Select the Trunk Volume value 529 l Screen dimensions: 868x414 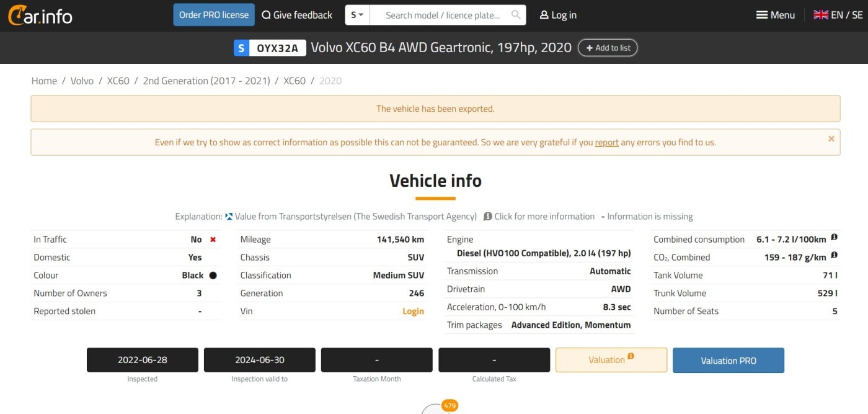click(828, 294)
